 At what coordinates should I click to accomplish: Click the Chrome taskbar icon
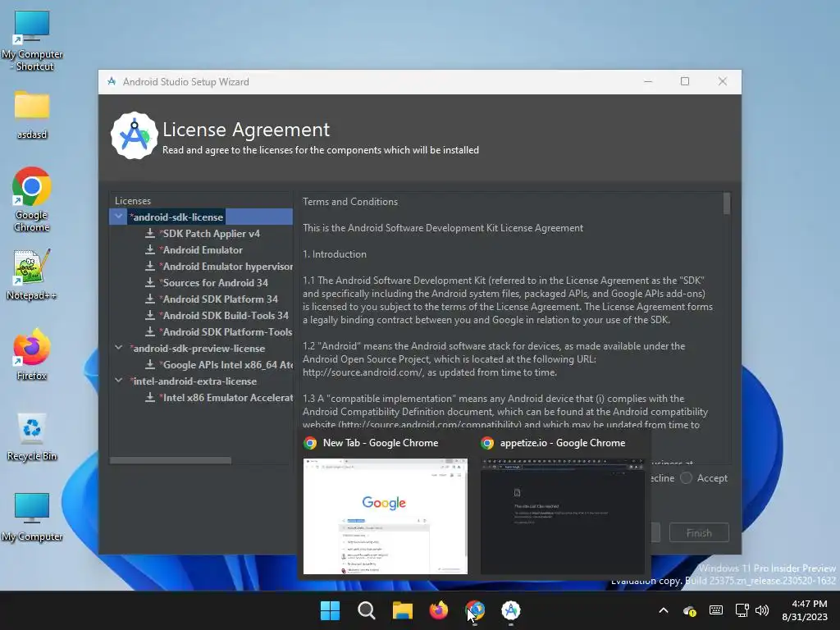pos(475,610)
